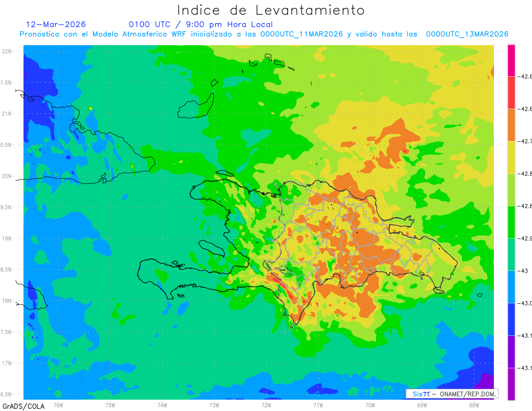The image size is (532, 411).
Task: Click the '0000UTC_11MAR2026' initialization time
Action: (301, 34)
